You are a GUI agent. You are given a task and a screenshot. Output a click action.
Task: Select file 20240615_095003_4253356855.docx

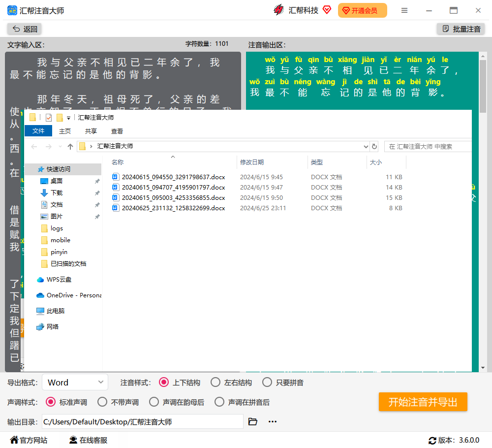tap(173, 198)
